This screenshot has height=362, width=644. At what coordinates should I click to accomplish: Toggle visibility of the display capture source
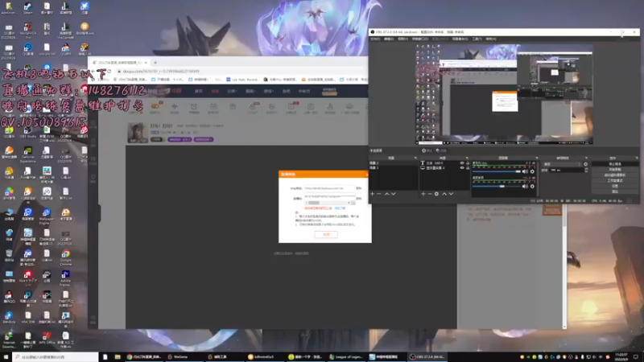[x=462, y=168]
